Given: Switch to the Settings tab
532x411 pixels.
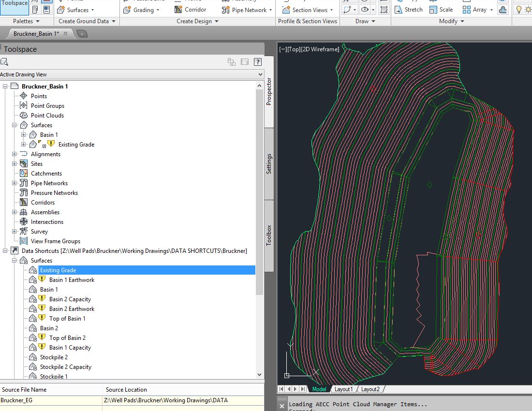Looking at the screenshot, I should pyautogui.click(x=269, y=164).
